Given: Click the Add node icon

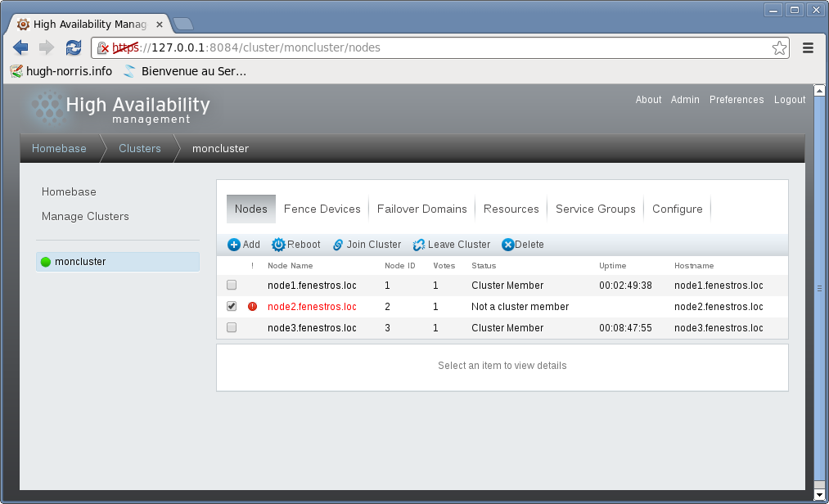Looking at the screenshot, I should (x=234, y=245).
